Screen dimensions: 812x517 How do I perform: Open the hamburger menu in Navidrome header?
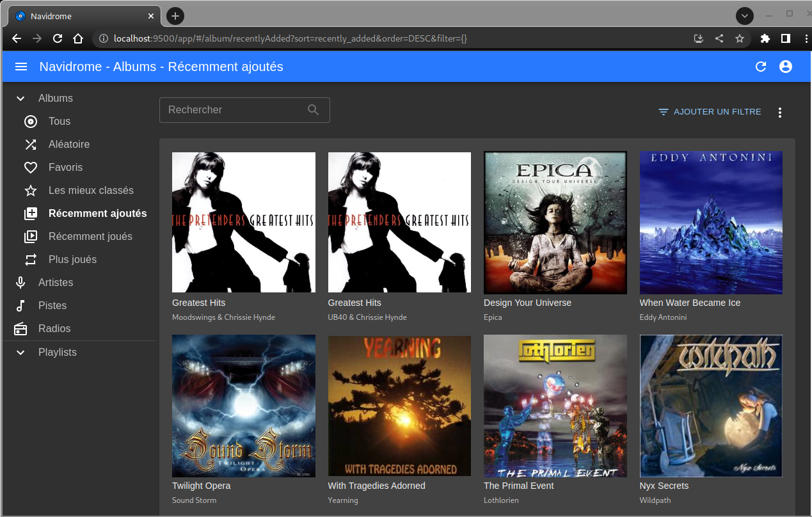(x=21, y=67)
